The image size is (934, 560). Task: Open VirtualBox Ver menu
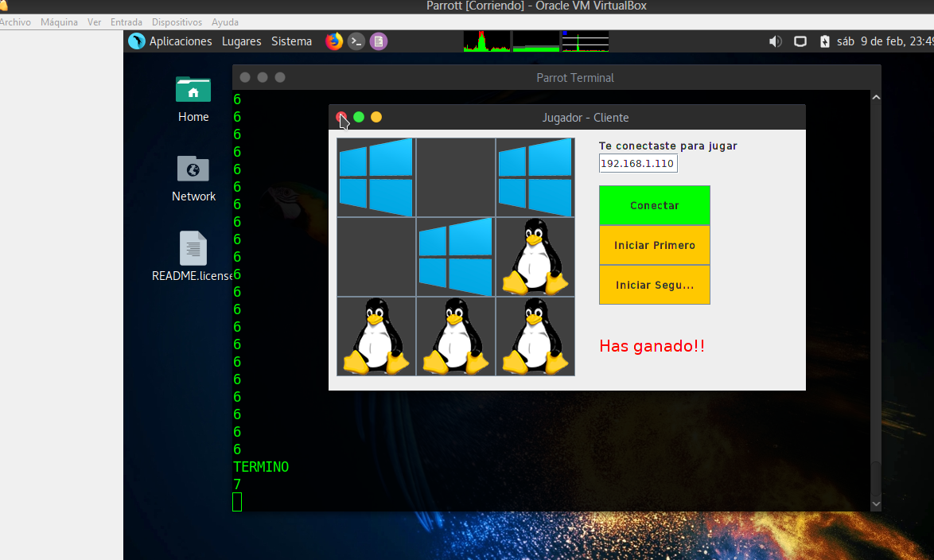[x=94, y=22]
